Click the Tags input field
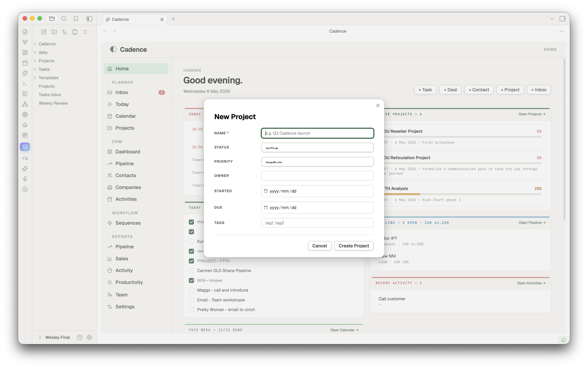This screenshot has width=588, height=368. click(317, 223)
